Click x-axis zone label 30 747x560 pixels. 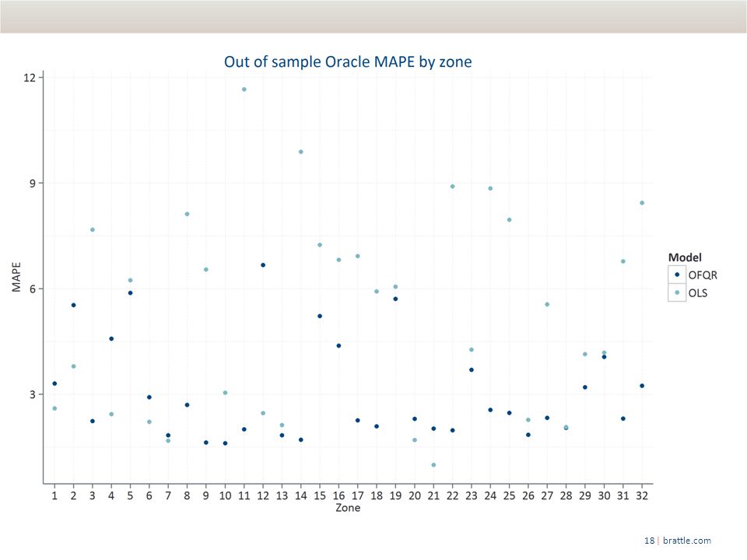pos(604,495)
